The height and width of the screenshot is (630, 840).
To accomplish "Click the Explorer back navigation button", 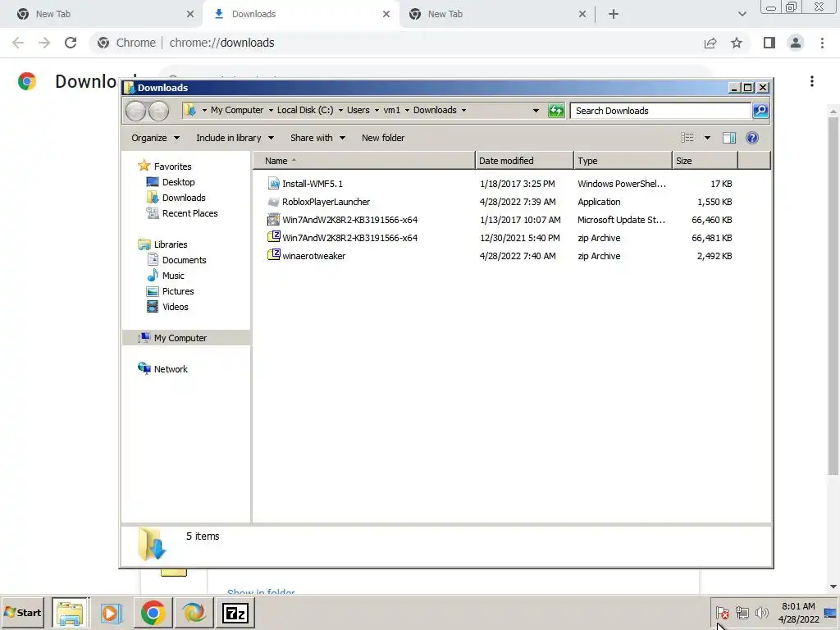I will point(135,111).
